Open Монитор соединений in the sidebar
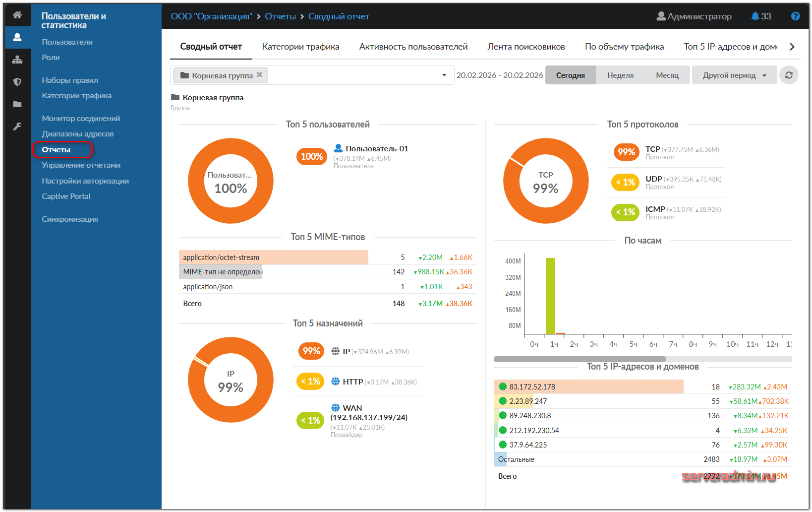 click(x=81, y=119)
